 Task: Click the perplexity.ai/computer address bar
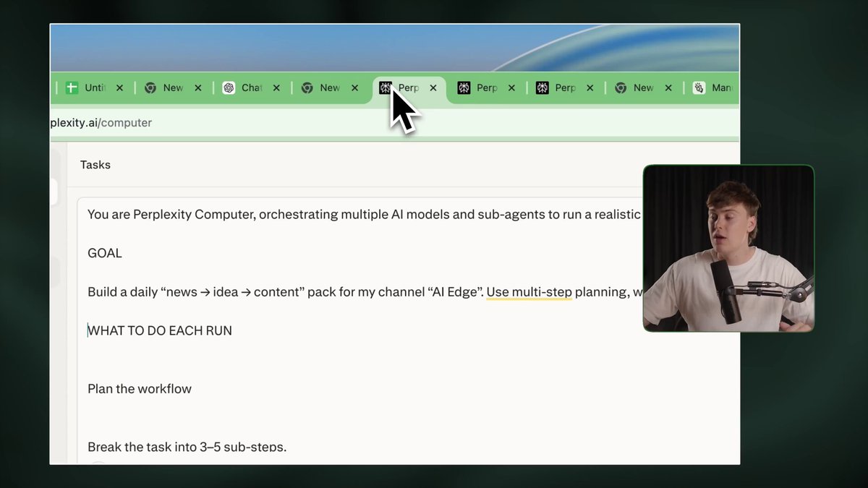(x=395, y=123)
